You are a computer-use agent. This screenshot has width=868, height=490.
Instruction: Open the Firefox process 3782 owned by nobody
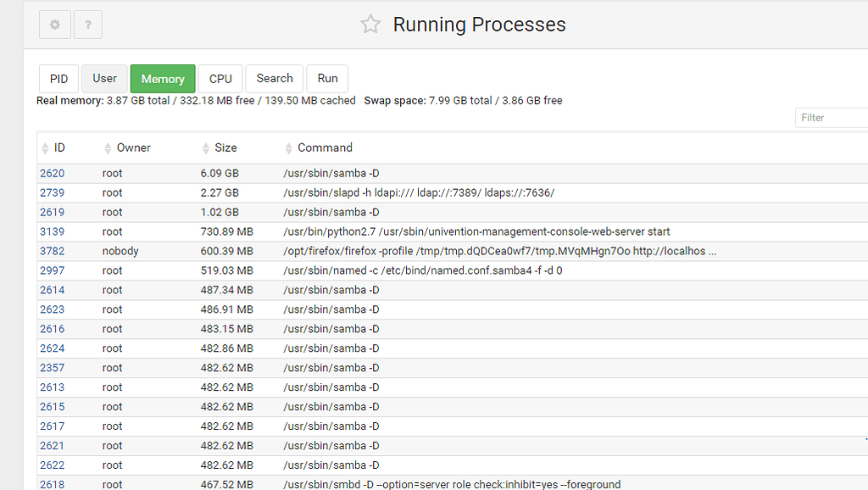tap(52, 251)
